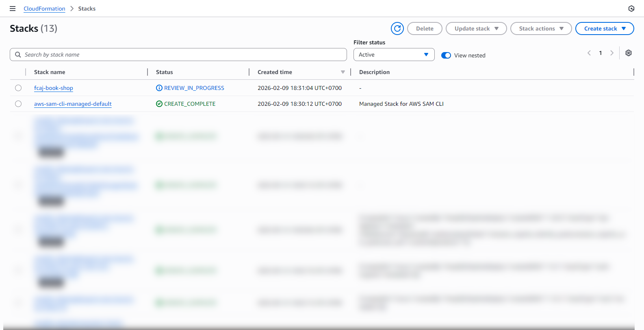The height and width of the screenshot is (330, 644).
Task: Click the 18:31:04 created time cell
Action: click(x=299, y=88)
